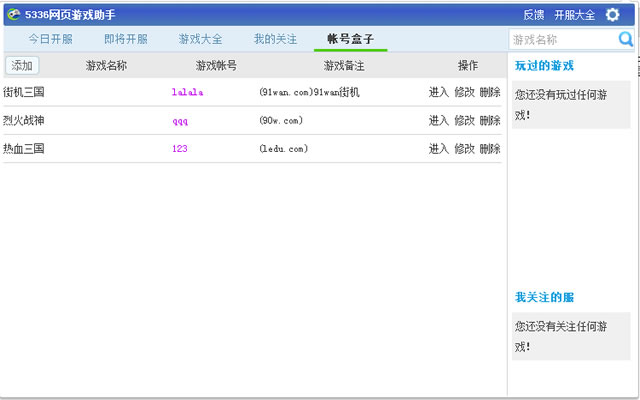Delete the 街机三国 account entry
The width and height of the screenshot is (640, 400).
490,92
